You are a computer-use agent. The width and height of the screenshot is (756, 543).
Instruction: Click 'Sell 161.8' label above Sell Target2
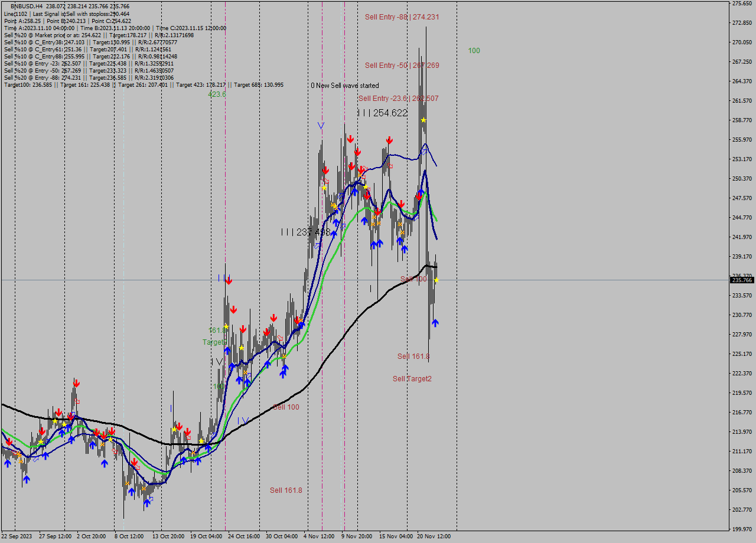(413, 356)
